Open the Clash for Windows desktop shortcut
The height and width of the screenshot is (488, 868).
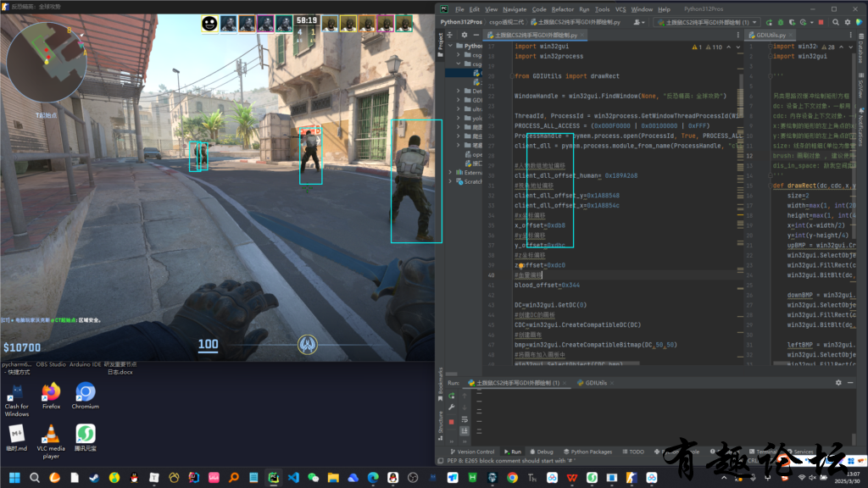(17, 400)
